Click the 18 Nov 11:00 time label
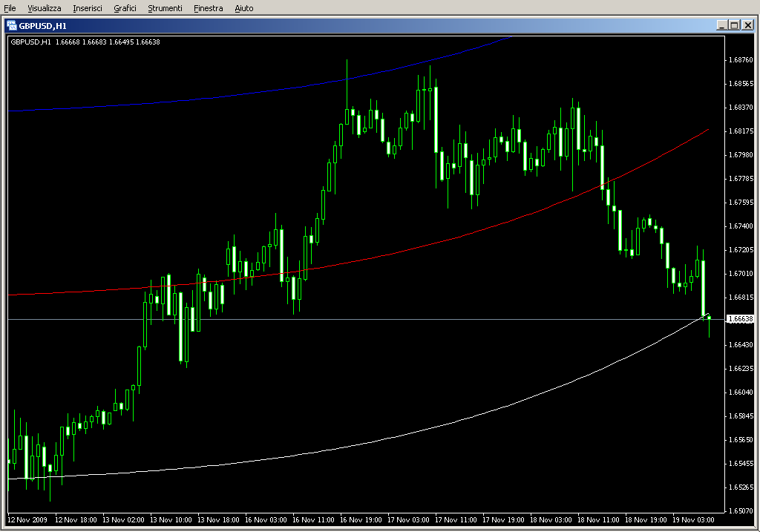The image size is (760, 532). [599, 520]
